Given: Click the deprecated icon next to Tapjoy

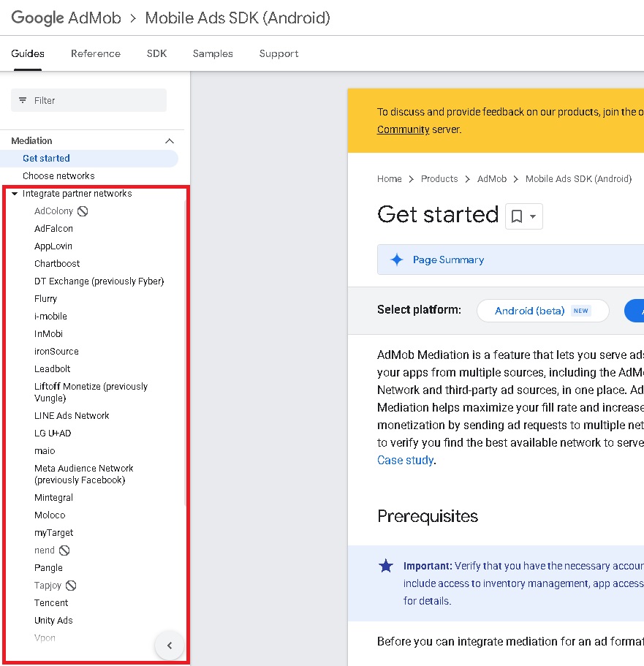Looking at the screenshot, I should point(71,586).
